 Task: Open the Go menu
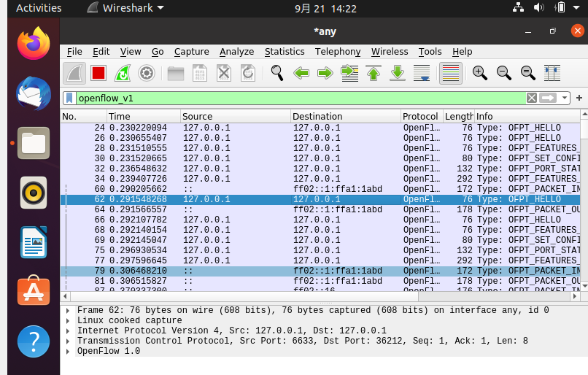158,52
